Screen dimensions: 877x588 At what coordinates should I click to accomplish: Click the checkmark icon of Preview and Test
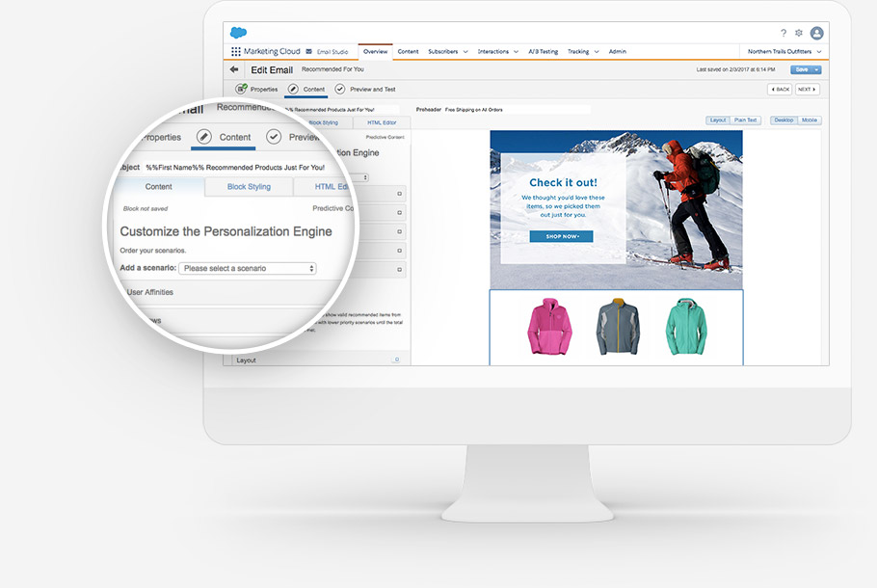click(x=339, y=89)
